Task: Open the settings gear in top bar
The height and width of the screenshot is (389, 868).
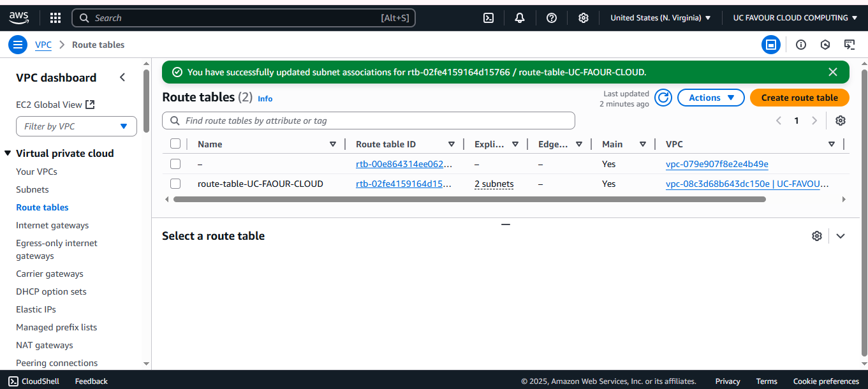Action: 583,18
